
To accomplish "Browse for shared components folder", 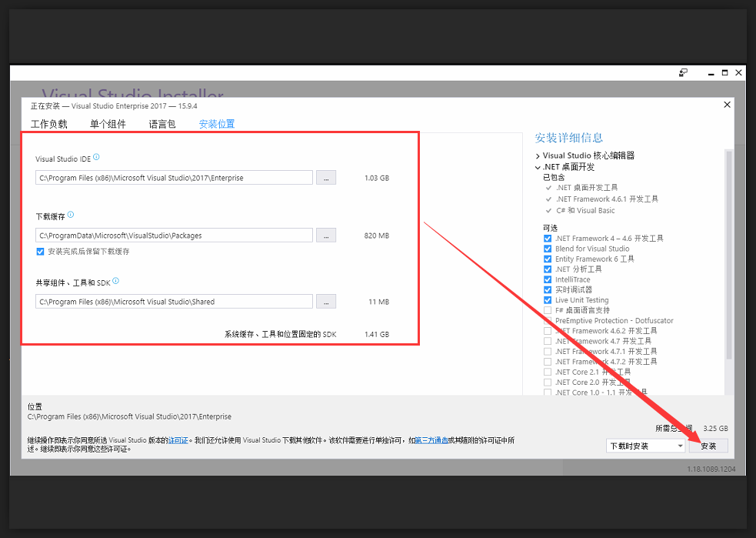I will (x=326, y=302).
